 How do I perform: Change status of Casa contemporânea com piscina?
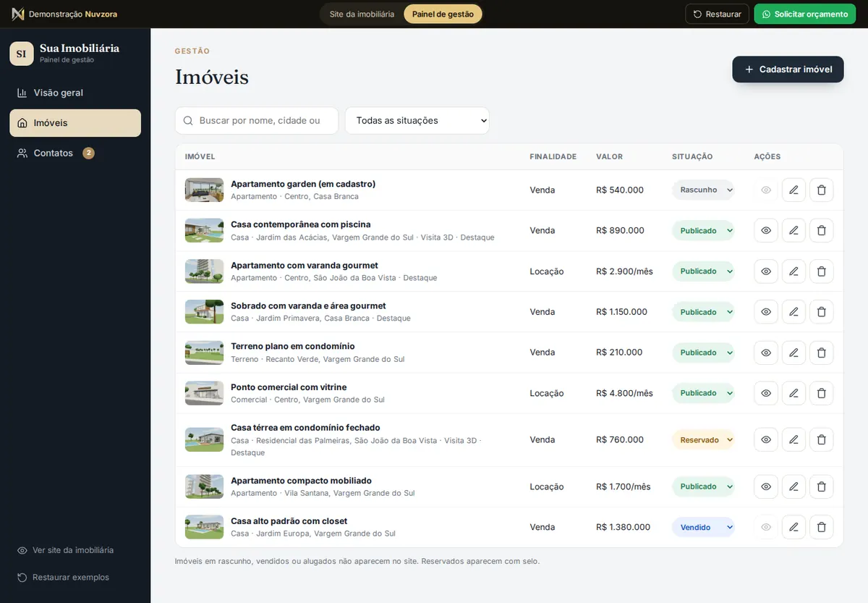pyautogui.click(x=703, y=230)
